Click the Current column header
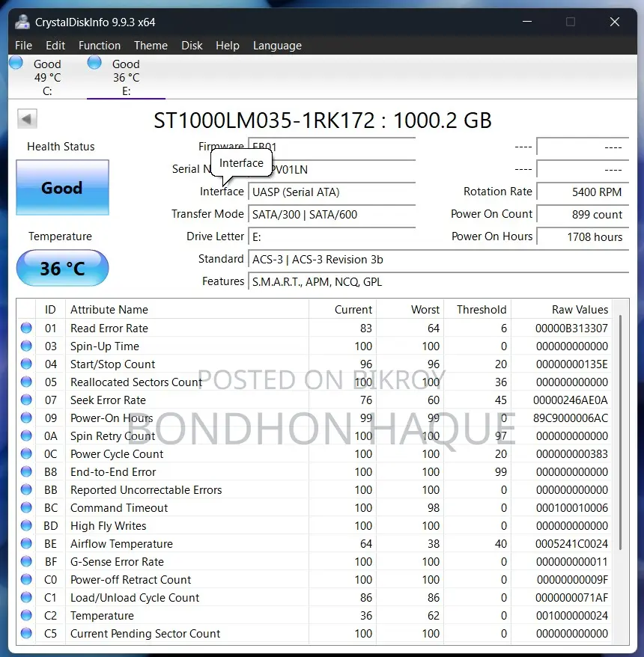This screenshot has width=644, height=657. 342,310
